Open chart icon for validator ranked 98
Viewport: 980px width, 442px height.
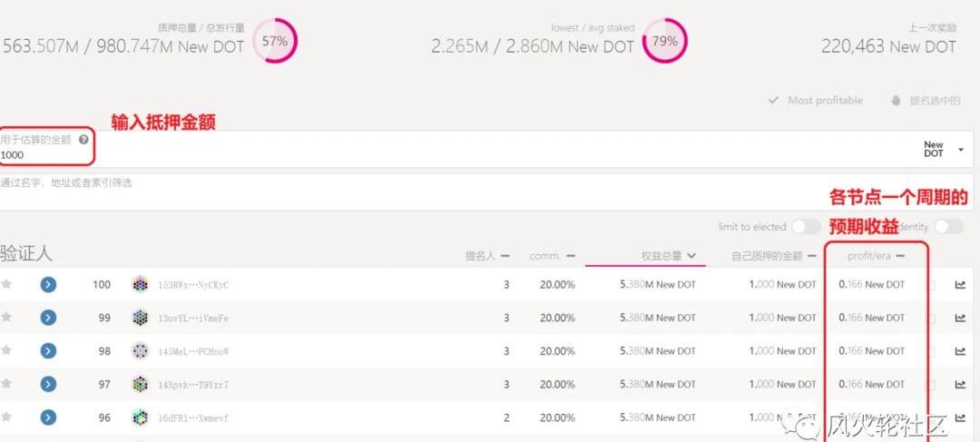coord(960,351)
